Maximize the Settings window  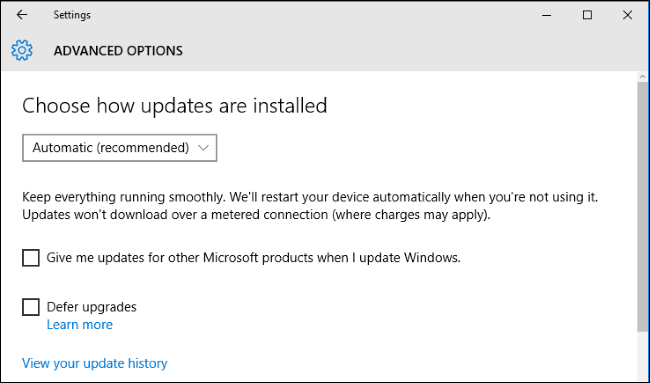click(587, 15)
